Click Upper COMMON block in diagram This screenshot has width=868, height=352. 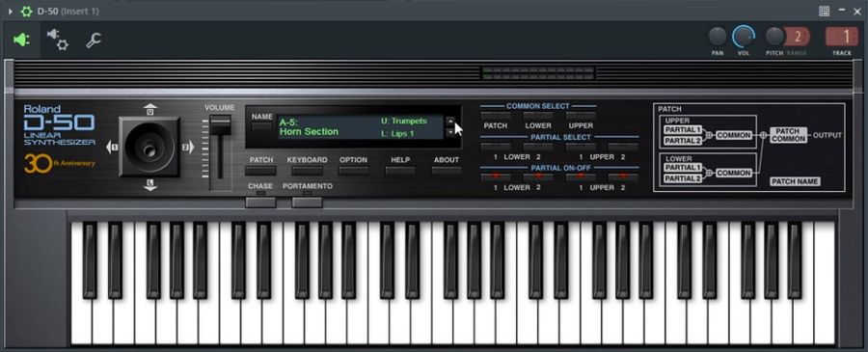pyautogui.click(x=734, y=135)
